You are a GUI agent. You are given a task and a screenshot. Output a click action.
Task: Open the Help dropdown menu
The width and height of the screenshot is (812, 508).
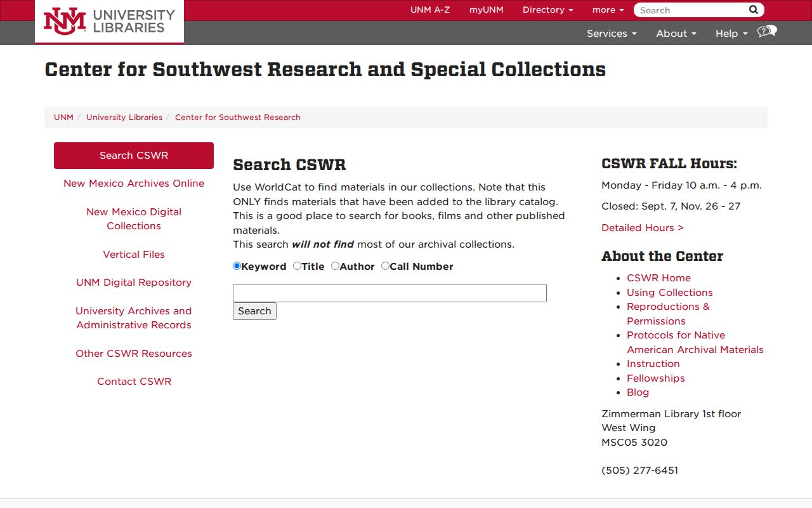[731, 34]
